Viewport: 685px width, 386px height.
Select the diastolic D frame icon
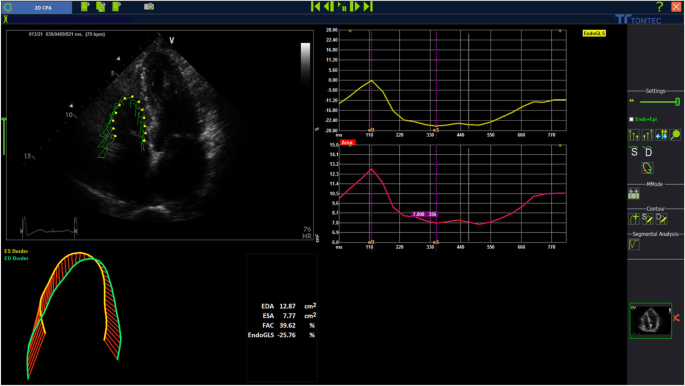pos(647,152)
